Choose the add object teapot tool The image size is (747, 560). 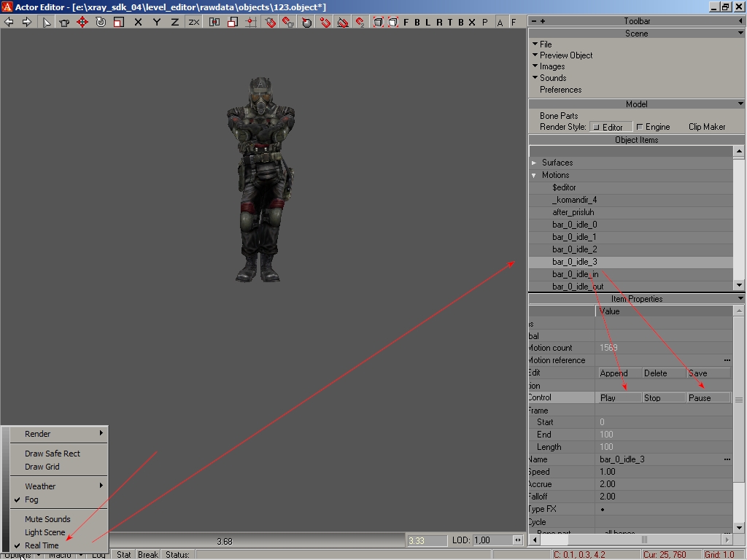click(x=64, y=22)
